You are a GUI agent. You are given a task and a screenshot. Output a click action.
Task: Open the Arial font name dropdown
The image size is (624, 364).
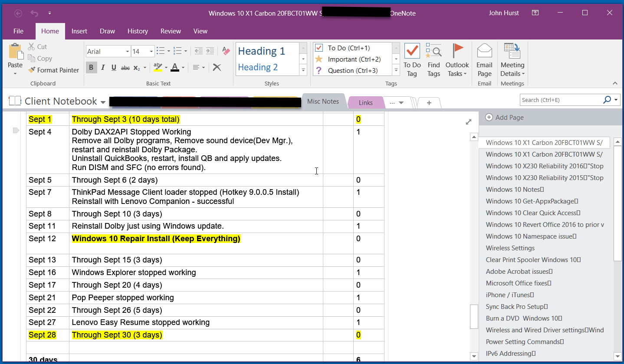pos(128,52)
